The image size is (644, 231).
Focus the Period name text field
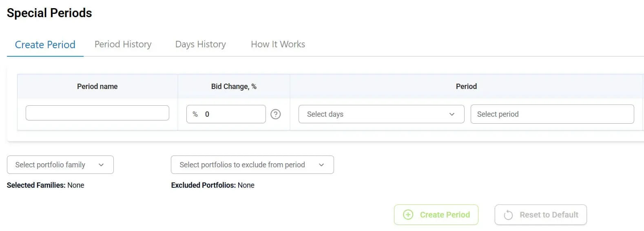(x=97, y=113)
